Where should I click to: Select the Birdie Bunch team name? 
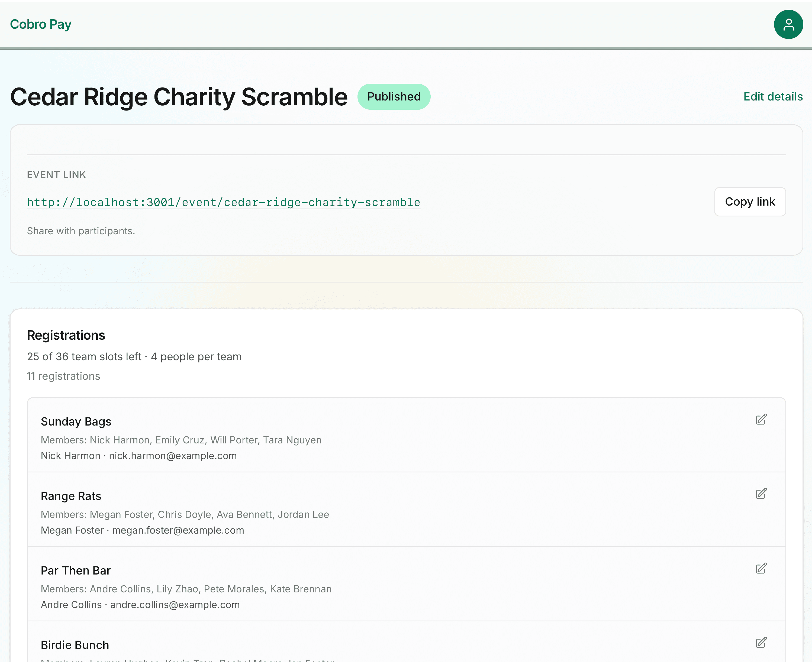click(75, 645)
